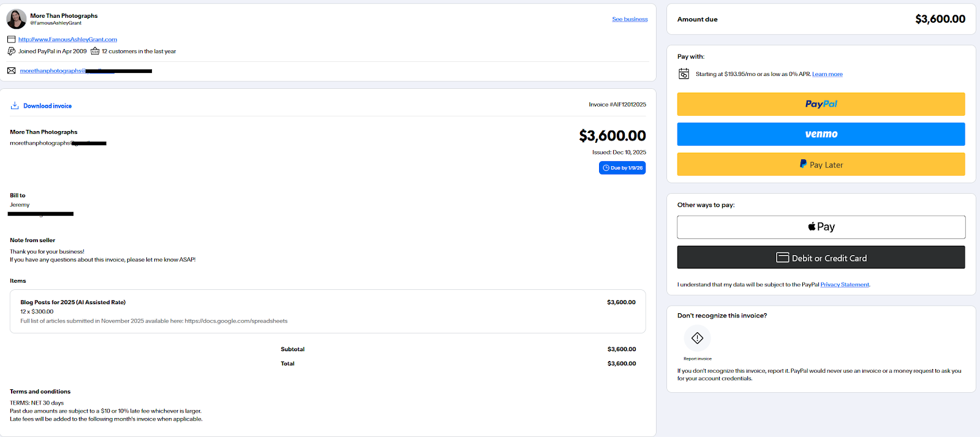Click the download arrow icon

click(15, 105)
